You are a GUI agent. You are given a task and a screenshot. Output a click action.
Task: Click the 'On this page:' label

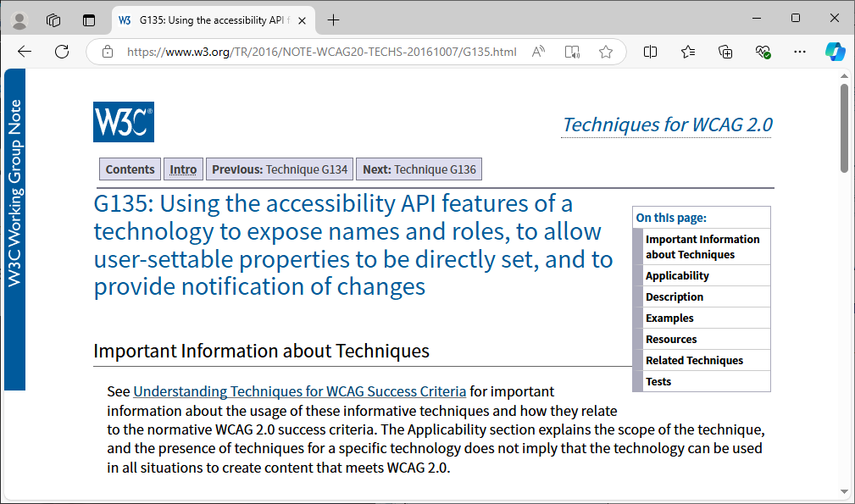click(x=671, y=218)
